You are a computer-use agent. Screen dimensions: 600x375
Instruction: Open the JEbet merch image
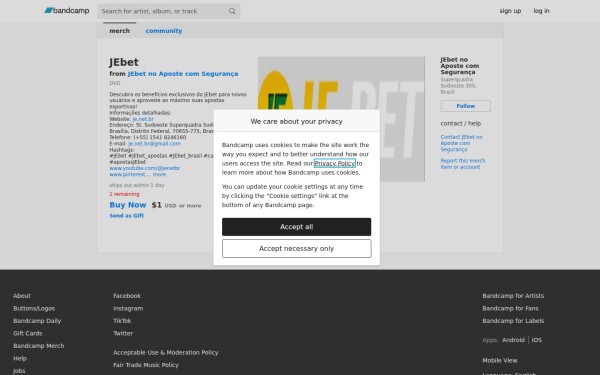(x=341, y=119)
